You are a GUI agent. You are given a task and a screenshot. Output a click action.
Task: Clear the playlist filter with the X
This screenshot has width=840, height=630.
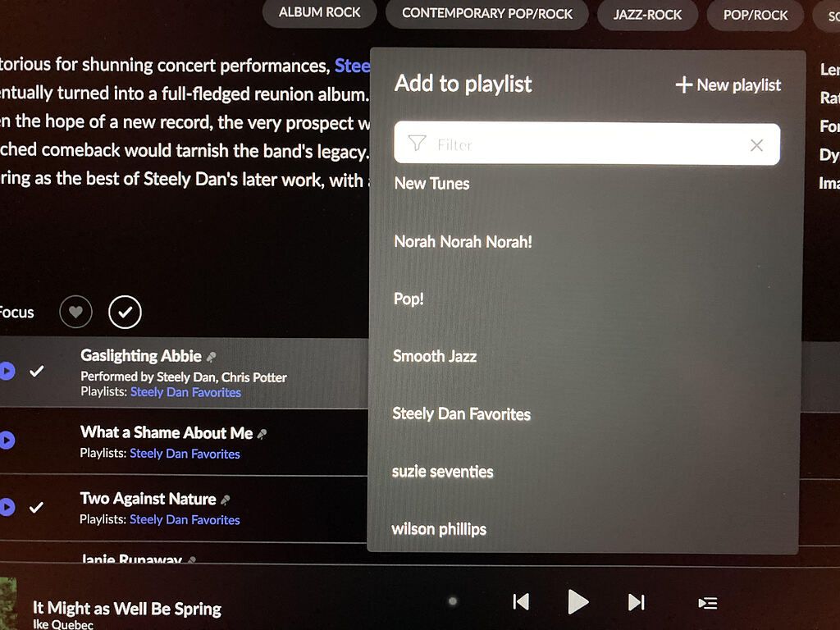pos(756,144)
